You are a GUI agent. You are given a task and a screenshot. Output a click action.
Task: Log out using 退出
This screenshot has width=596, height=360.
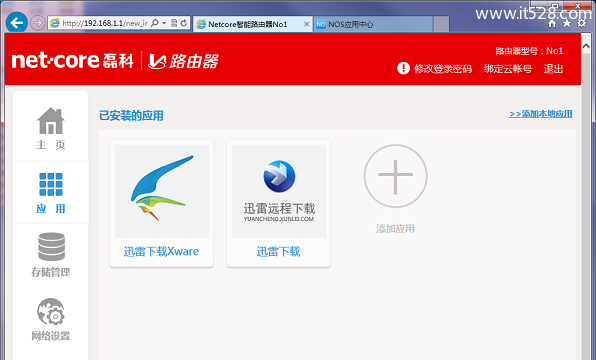pos(553,69)
